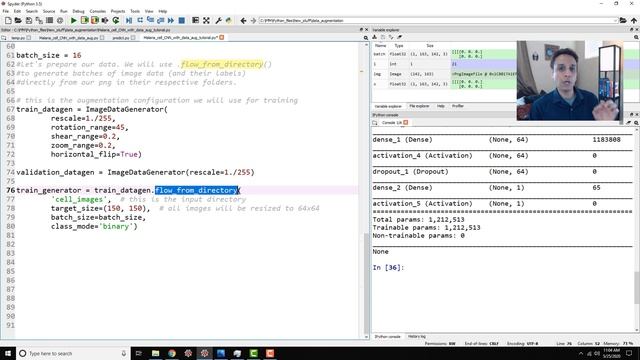
Task: Select the IPython console bottom tab
Action: pos(387,337)
